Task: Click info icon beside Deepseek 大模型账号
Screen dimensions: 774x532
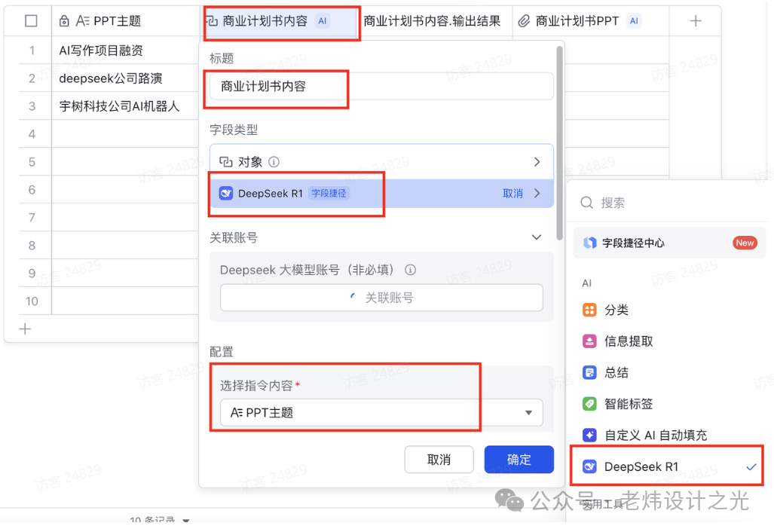Action: [x=410, y=270]
